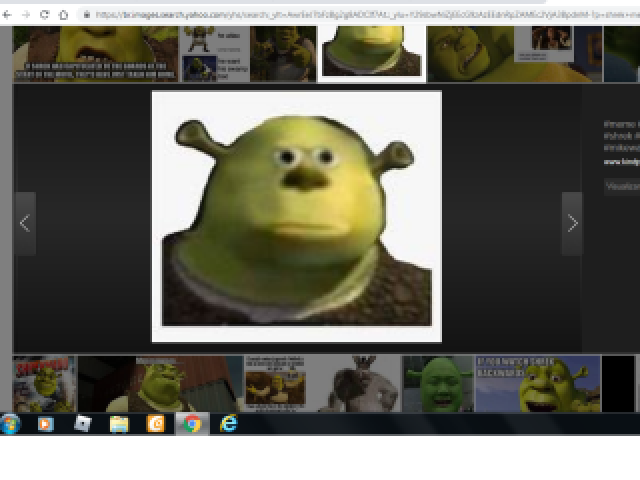The width and height of the screenshot is (640, 480).
Task: Select top strip Shrek close-up face thumbnail
Action: 470,54
